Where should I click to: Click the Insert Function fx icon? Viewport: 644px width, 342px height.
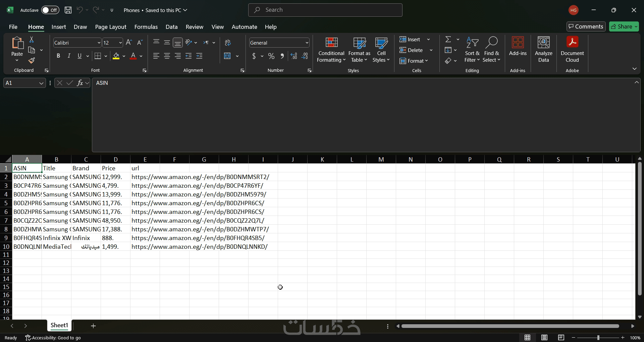(x=80, y=83)
